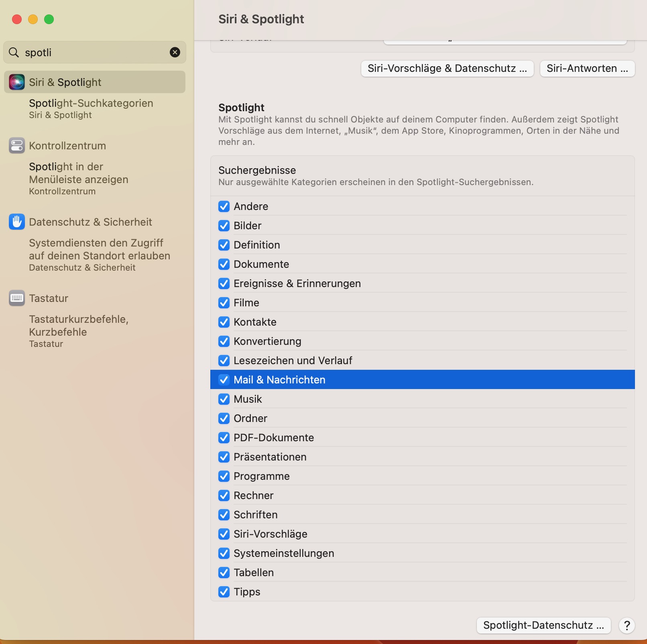Open Spotlight in der Menüleiste anzeigen result
Viewport: 647px width, 644px height.
click(x=79, y=178)
